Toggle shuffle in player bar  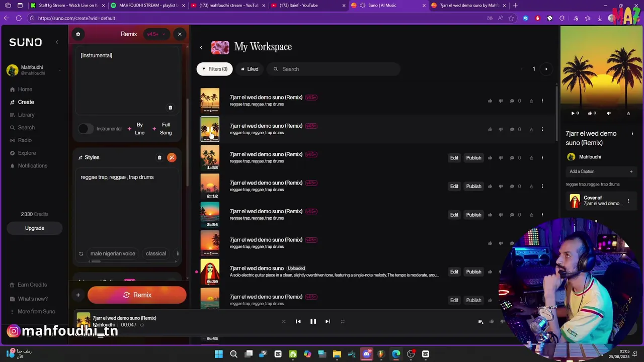(284, 321)
